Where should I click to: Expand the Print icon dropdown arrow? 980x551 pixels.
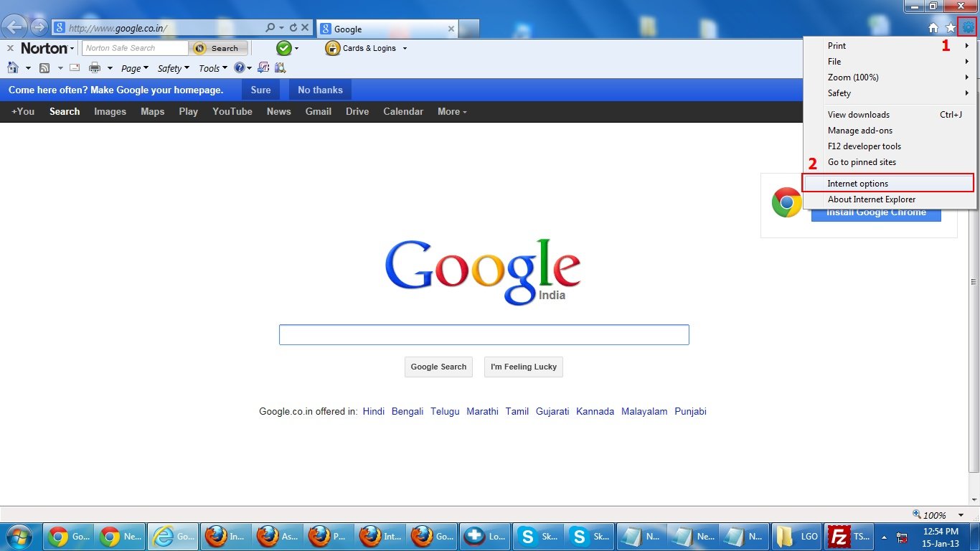(110, 69)
